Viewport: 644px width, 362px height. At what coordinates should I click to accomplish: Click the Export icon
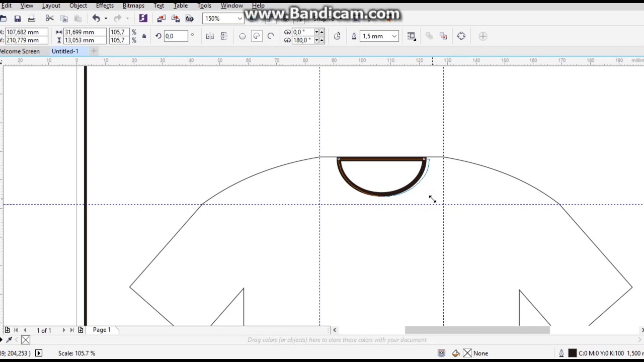175,19
